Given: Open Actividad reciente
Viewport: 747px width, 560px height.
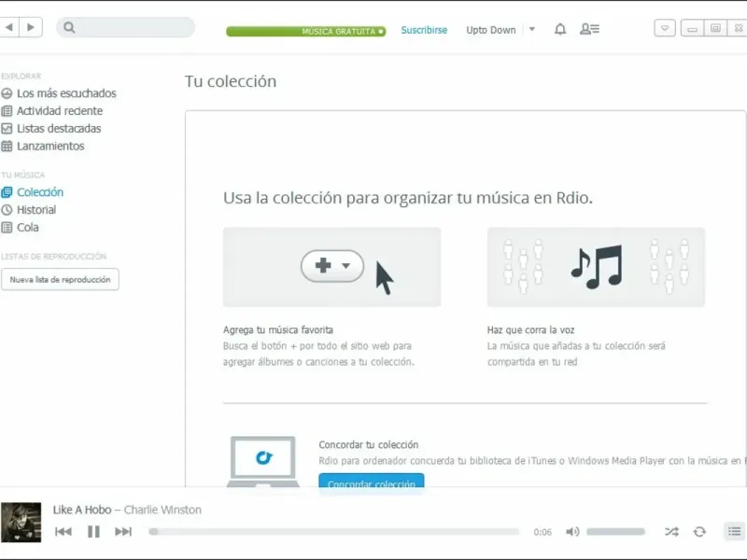Looking at the screenshot, I should [60, 111].
